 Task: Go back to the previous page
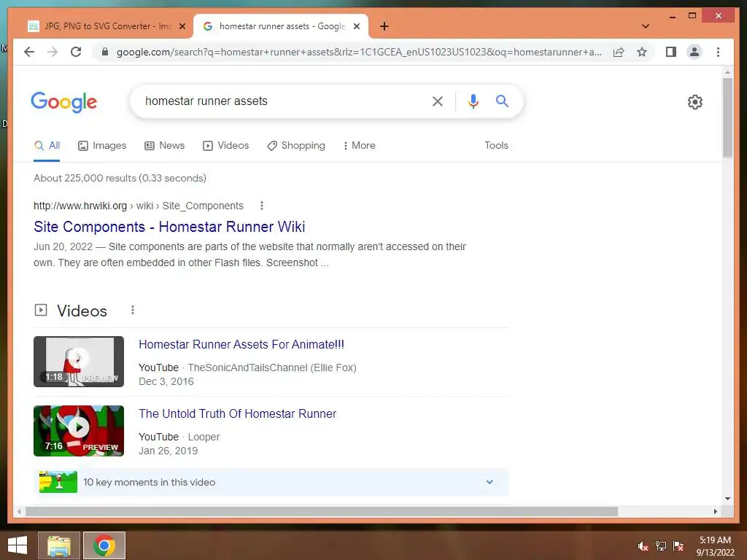pyautogui.click(x=29, y=52)
